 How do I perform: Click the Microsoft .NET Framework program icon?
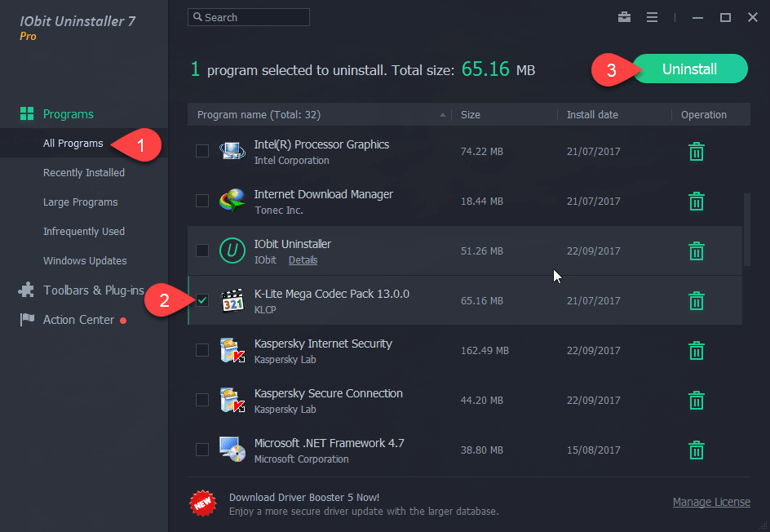pos(232,450)
